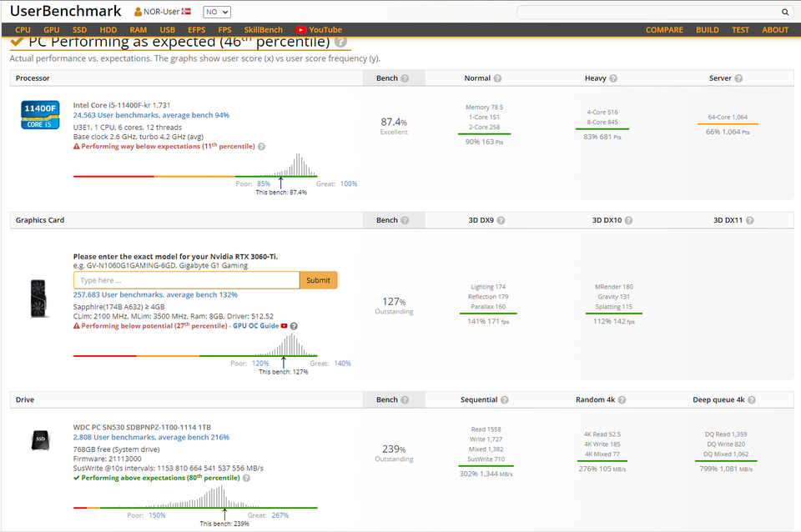Open 257,683 User benchmarks GPU link
Screen dimensions: 801x532
pos(155,294)
